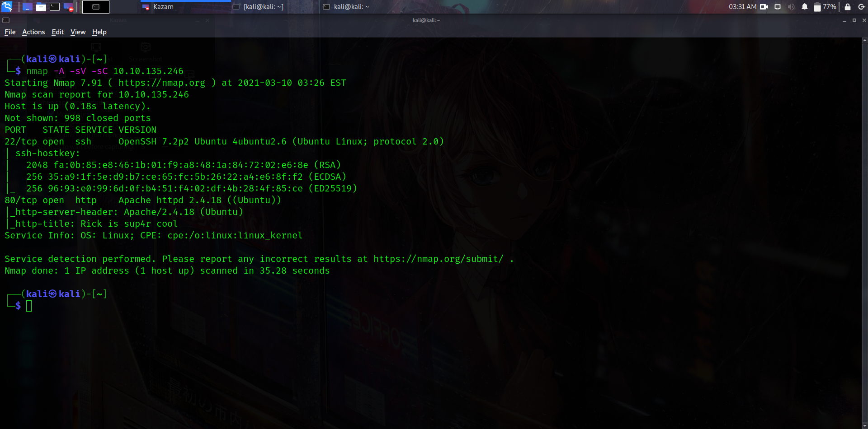The width and height of the screenshot is (868, 429).
Task: Open the File menu
Action: [10, 32]
